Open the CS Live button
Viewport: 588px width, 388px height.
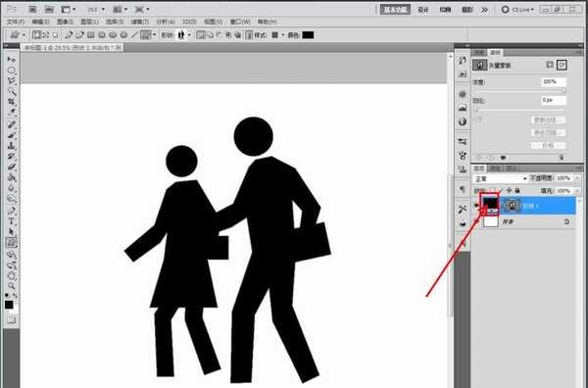pyautogui.click(x=517, y=10)
